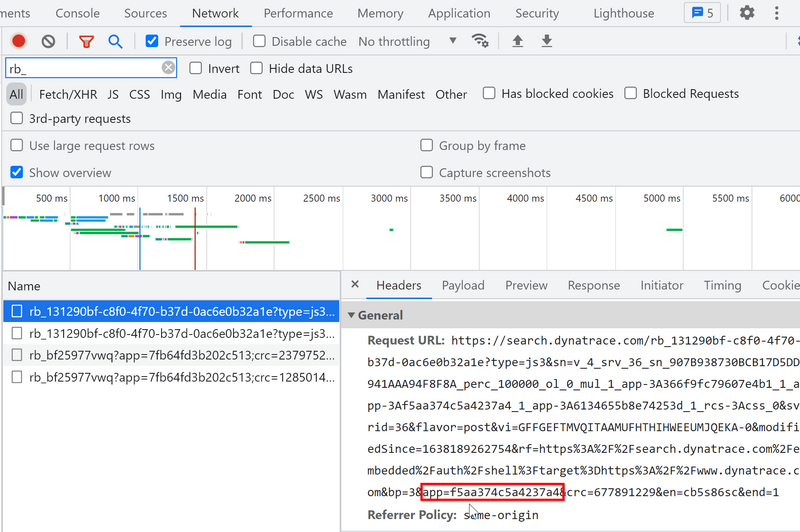Viewport: 800px width, 532px height.
Task: Clear the network log
Action: 48,41
